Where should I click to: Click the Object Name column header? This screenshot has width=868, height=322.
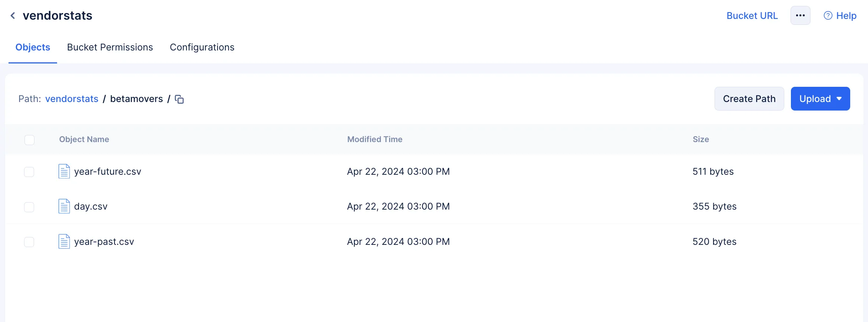(84, 139)
